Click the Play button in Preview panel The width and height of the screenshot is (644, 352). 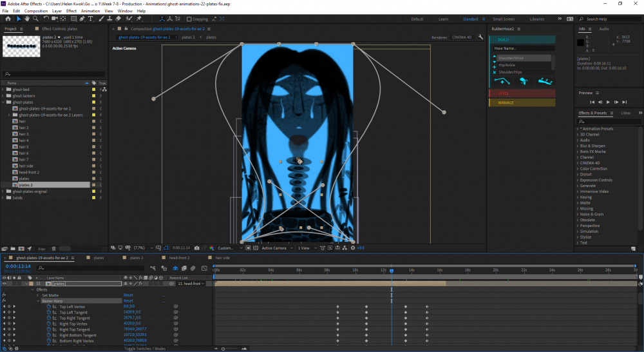[x=609, y=102]
